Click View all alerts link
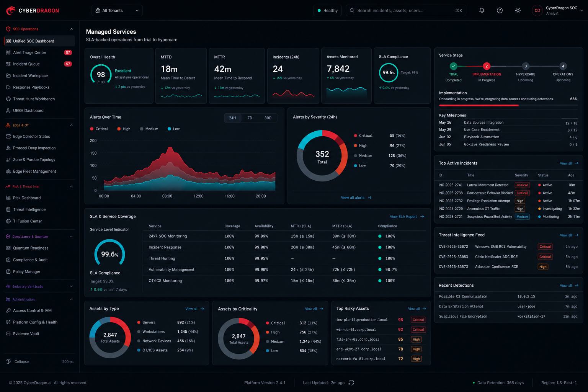 [x=356, y=198]
